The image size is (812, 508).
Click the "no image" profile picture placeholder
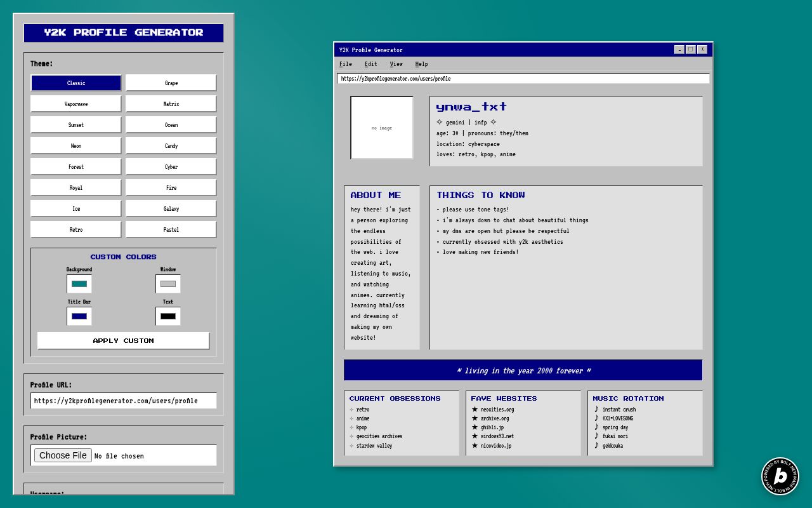point(382,128)
